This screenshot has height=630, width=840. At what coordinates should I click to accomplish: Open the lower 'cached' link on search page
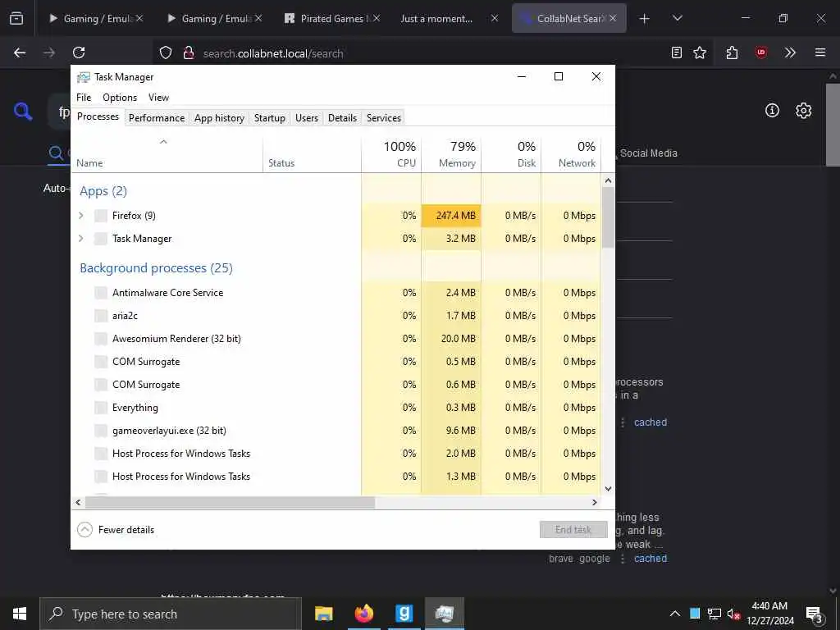[651, 559]
